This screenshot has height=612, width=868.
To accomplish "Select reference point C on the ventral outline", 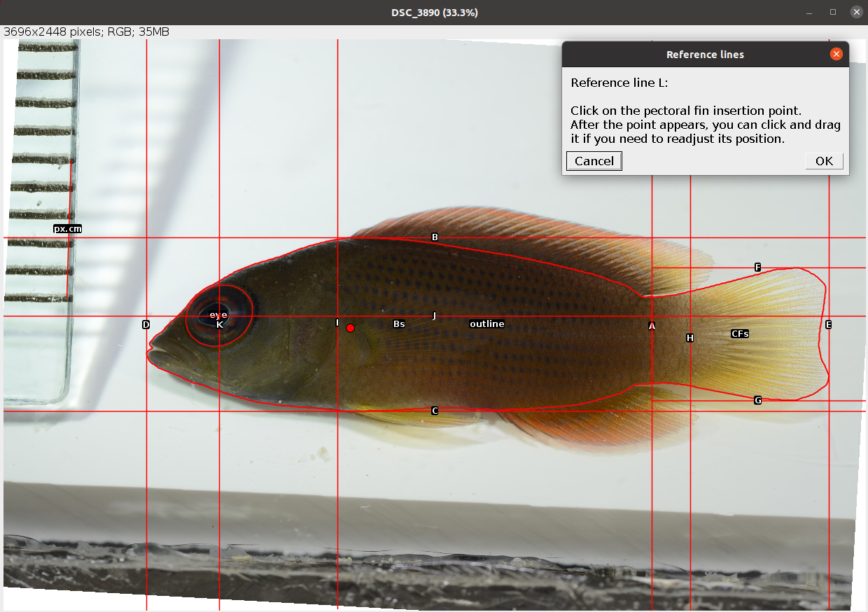I will (434, 409).
